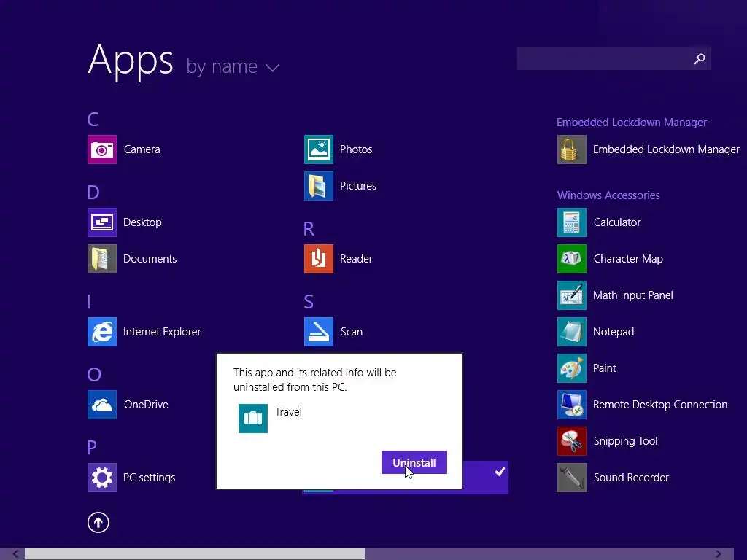Open Embedded Lockdown Manager padlock icon

[x=572, y=149]
